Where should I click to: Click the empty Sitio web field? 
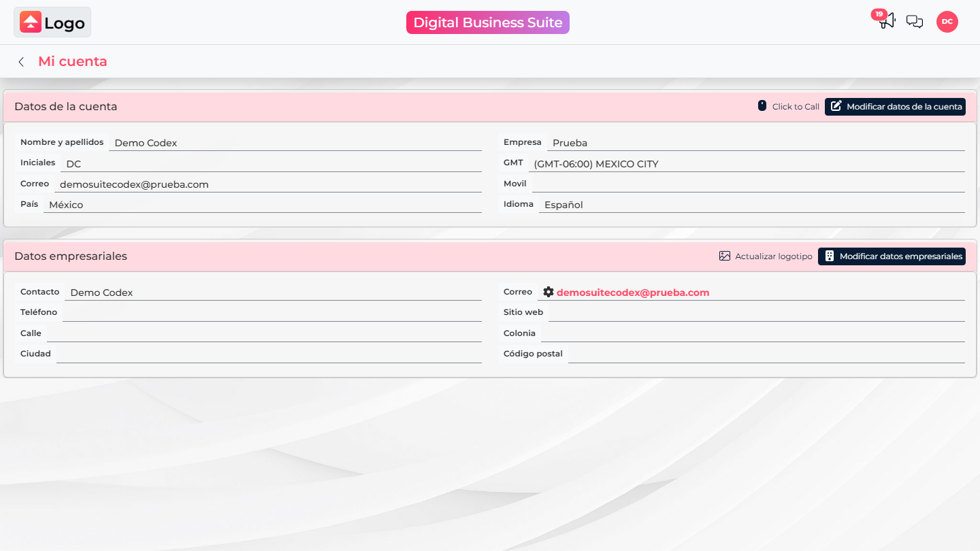click(x=757, y=313)
